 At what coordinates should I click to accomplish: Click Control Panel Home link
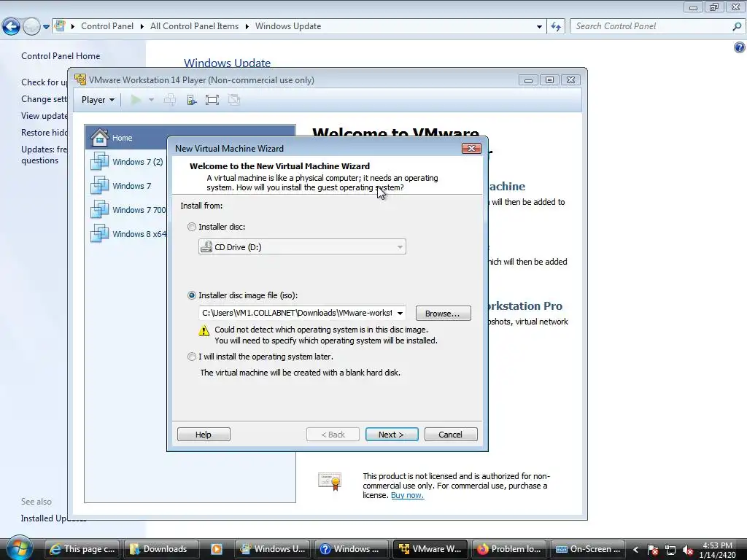tap(61, 55)
